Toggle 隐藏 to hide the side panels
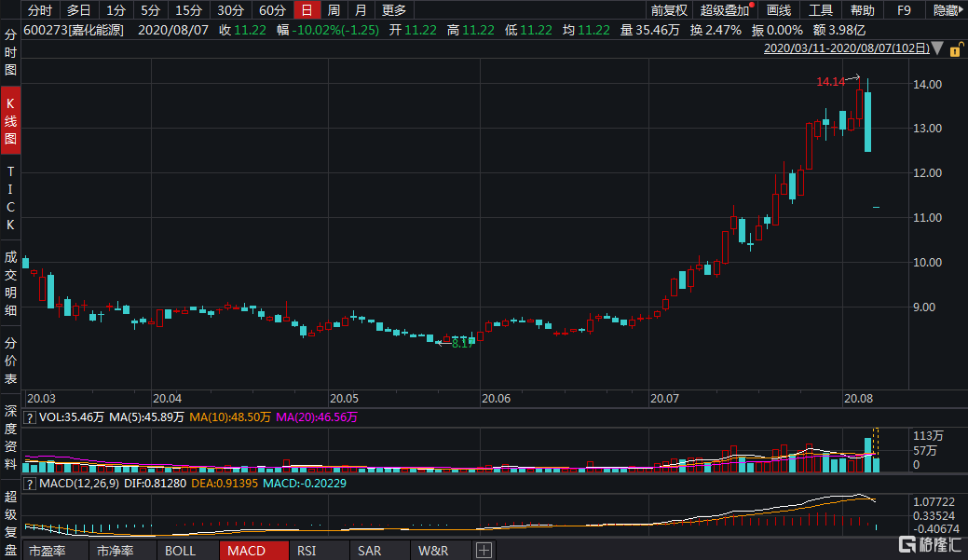Image resolution: width=968 pixels, height=560 pixels. [945, 10]
